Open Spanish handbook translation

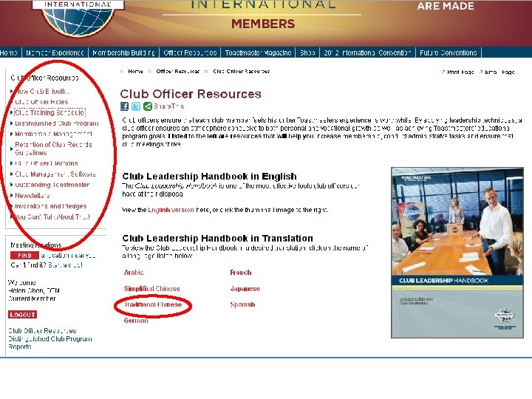(242, 304)
